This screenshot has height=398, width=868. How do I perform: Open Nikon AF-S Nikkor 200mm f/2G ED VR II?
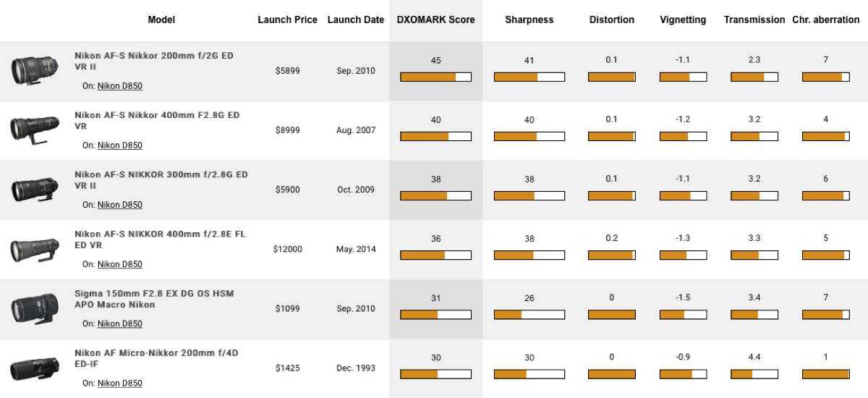[x=153, y=61]
